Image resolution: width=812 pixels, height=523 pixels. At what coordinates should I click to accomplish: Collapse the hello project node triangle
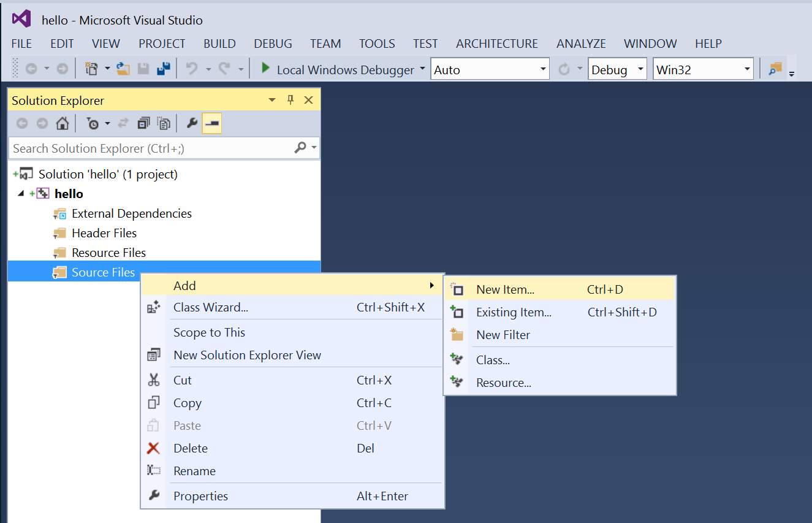tap(21, 194)
